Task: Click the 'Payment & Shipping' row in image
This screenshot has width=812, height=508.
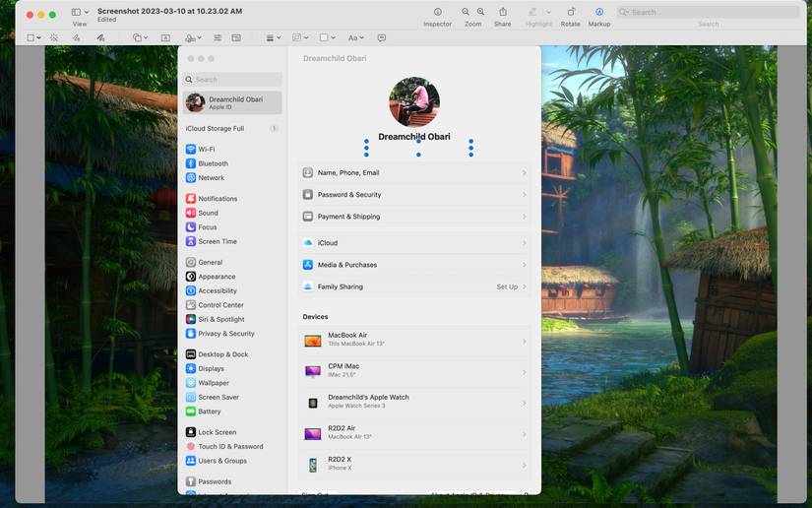Action: [x=414, y=217]
